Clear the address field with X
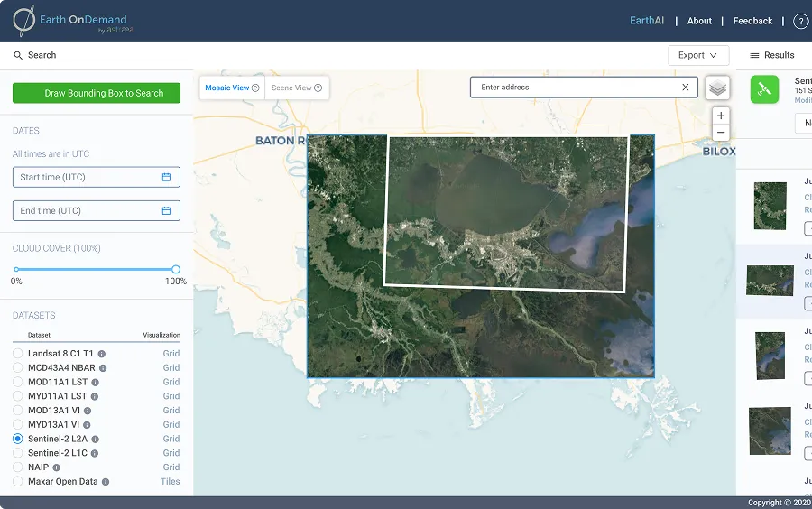This screenshot has width=812, height=509. click(x=685, y=87)
